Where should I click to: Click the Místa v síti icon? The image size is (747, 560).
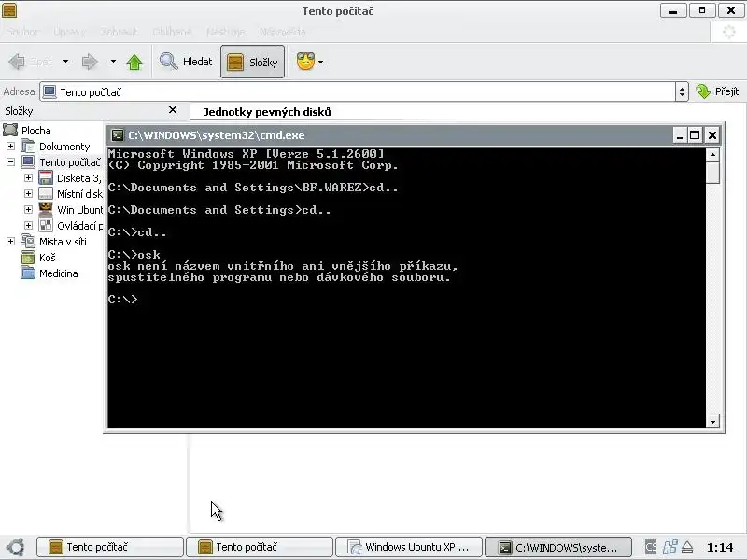pyautogui.click(x=28, y=242)
